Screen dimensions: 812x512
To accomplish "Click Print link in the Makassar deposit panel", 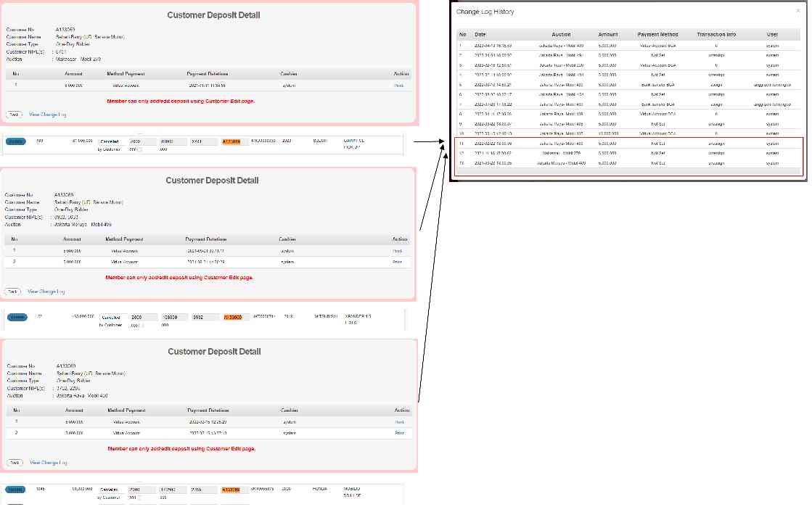I will 398,86.
